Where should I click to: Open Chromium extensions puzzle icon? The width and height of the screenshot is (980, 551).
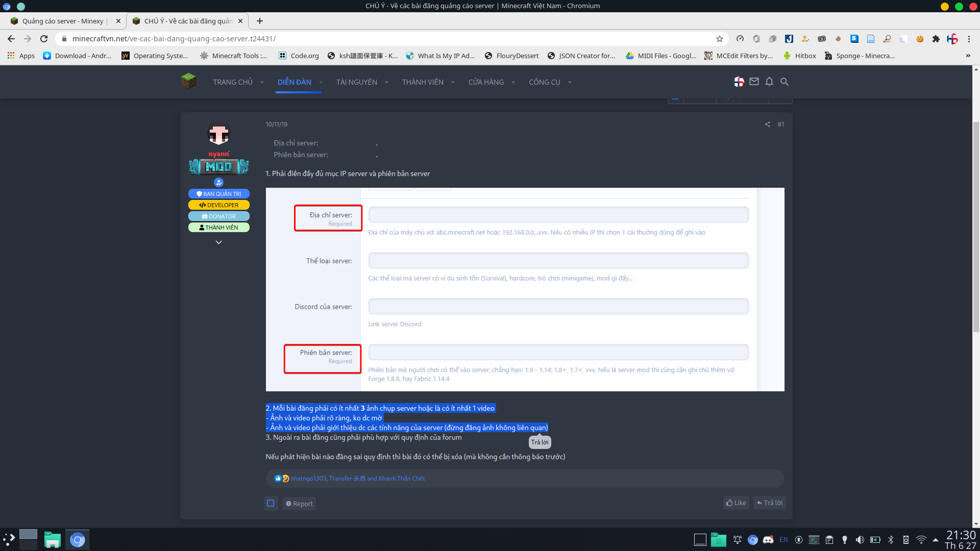coord(936,39)
